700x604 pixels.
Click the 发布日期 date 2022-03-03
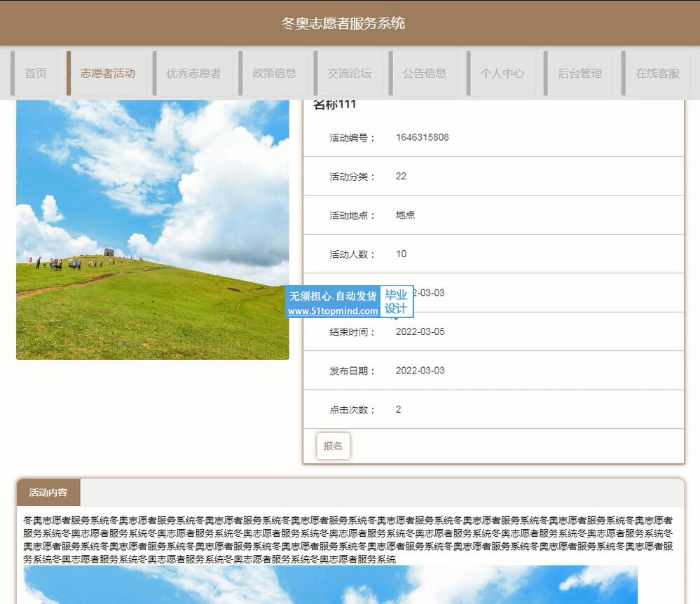coord(420,371)
